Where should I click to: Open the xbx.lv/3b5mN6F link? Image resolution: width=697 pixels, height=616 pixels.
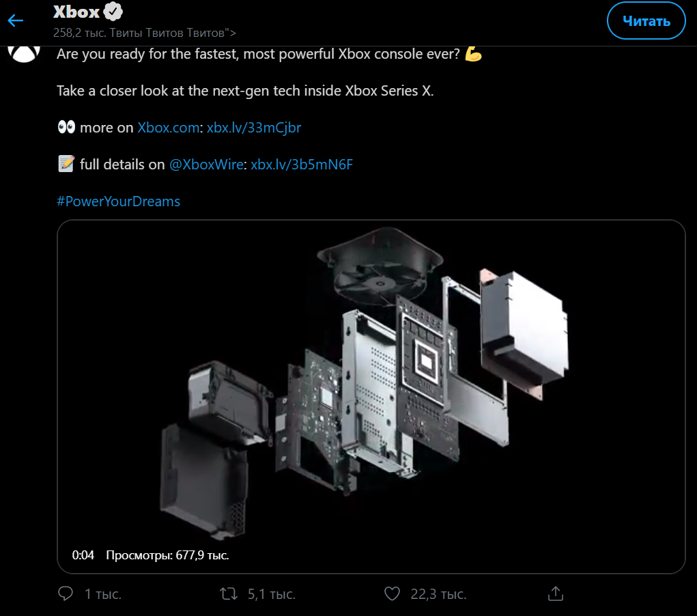pyautogui.click(x=302, y=165)
